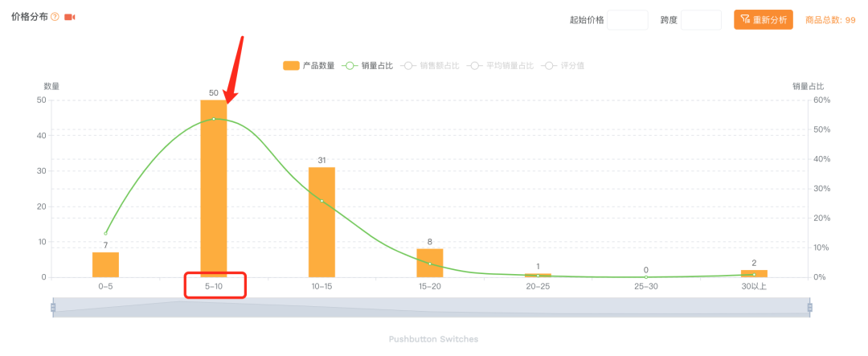Click the grey 销售额占比 legend marker icon
868x356 pixels.
point(408,66)
